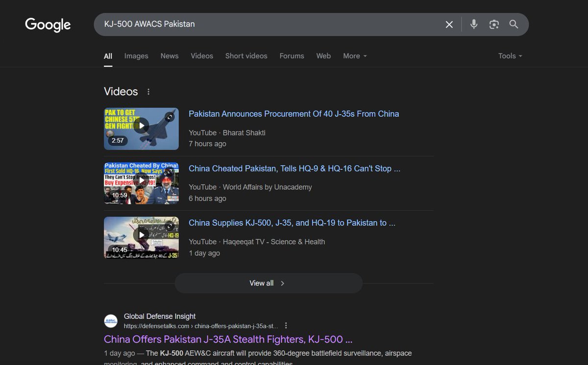Screen dimensions: 588x365
Task: Open China Supplies KJ-500, J-35, HQ-19 link
Action: coord(292,223)
